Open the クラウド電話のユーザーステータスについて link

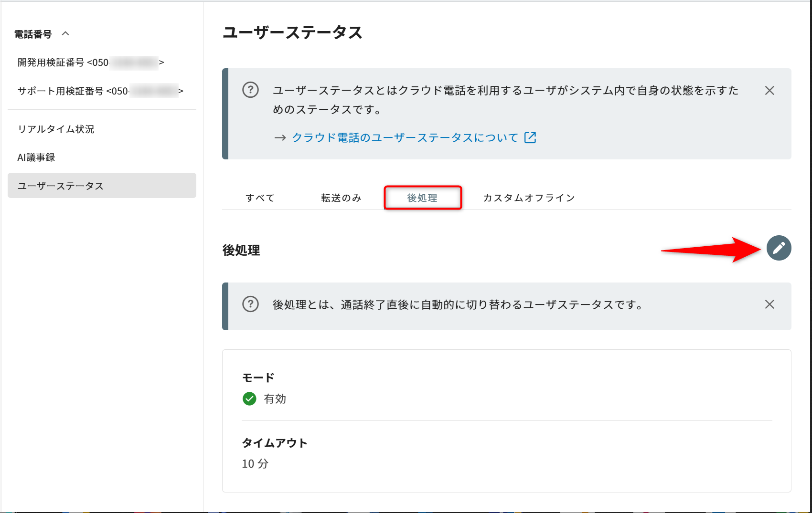point(405,138)
